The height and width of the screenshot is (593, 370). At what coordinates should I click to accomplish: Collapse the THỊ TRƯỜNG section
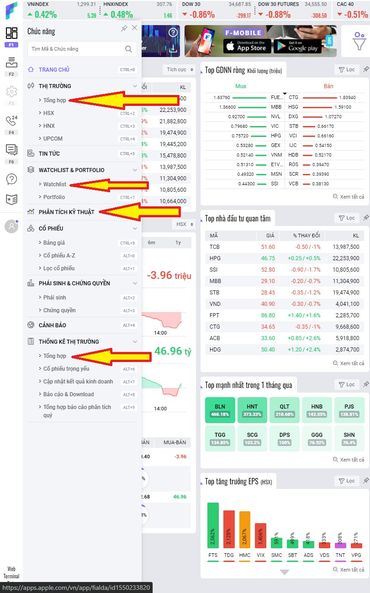[x=135, y=86]
